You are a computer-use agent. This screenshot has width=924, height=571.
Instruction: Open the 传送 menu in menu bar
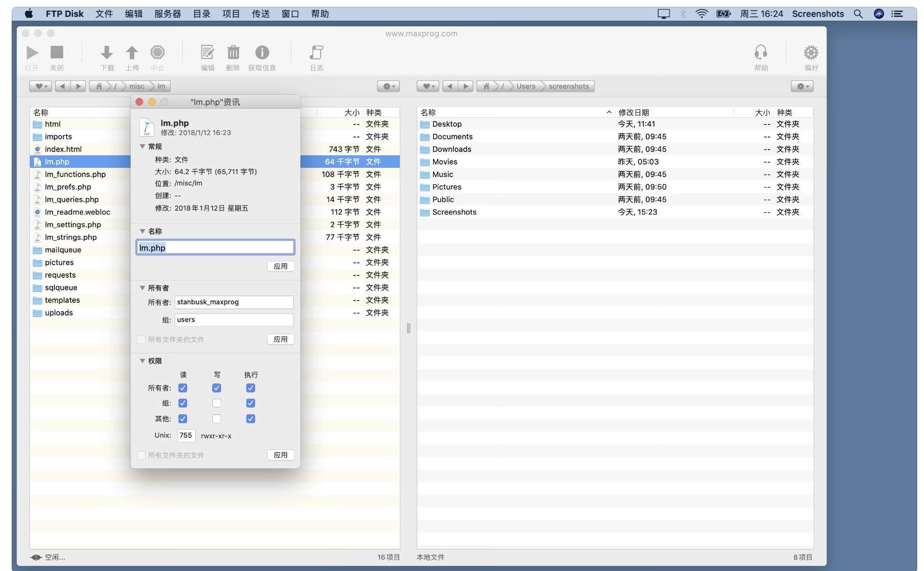coord(260,14)
